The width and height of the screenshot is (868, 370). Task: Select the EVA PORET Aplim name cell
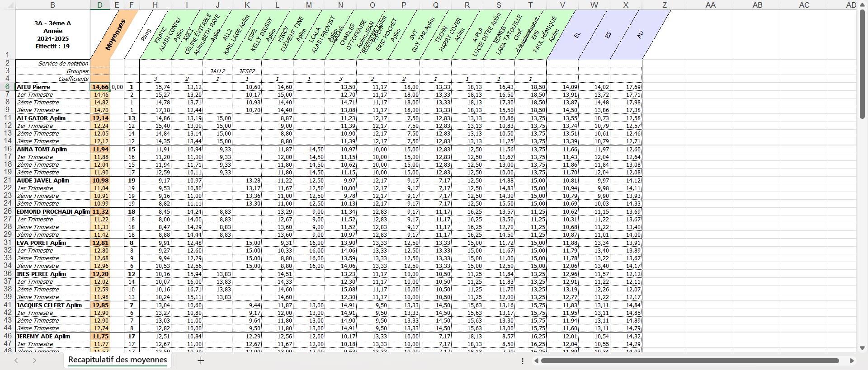click(53, 243)
